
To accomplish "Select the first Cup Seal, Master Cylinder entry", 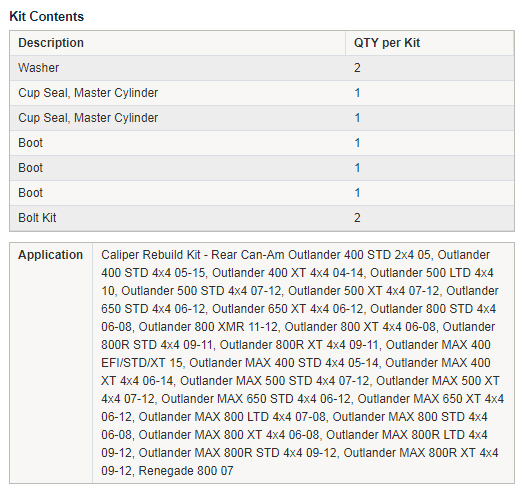I will [x=88, y=93].
